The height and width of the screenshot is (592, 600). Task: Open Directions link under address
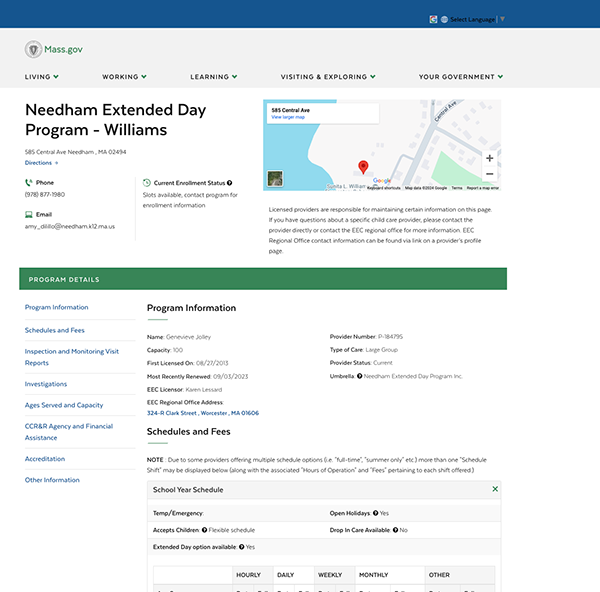tap(41, 163)
